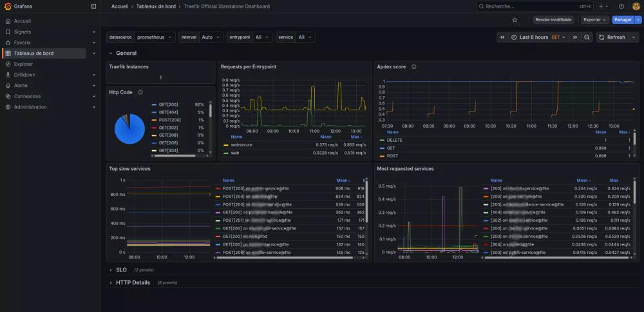The image size is (644, 312).
Task: Shift time range forward with double arrow
Action: [x=576, y=37]
